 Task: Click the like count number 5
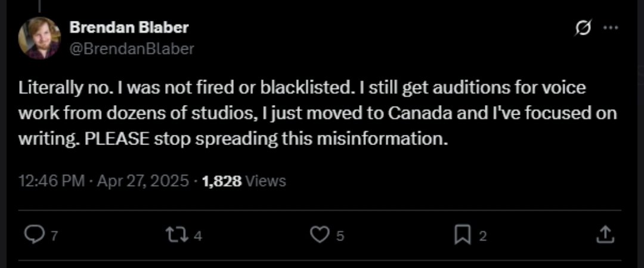tap(340, 236)
